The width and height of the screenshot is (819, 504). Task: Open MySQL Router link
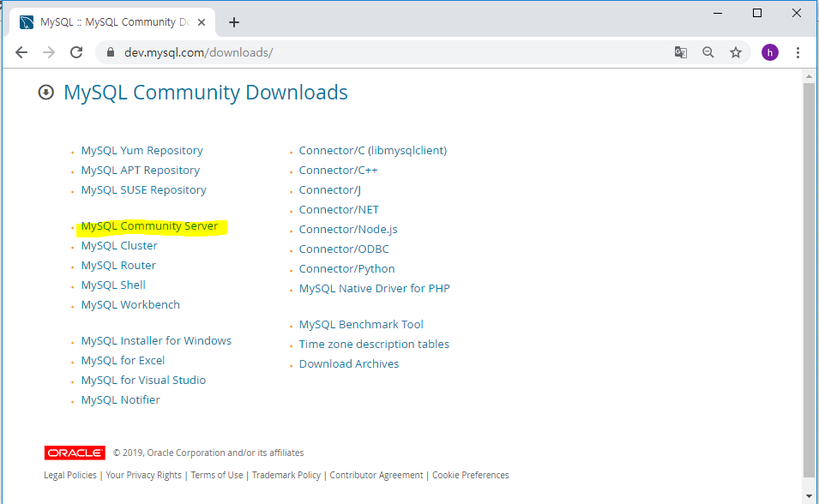[x=118, y=266]
